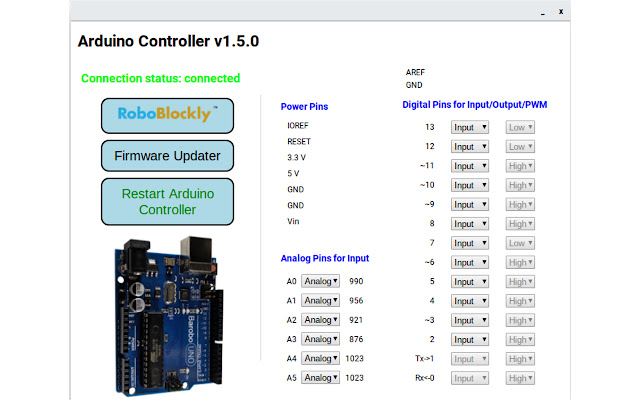Click the IOREF power pin label
Image resolution: width=640 pixels, height=400 pixels.
pos(298,126)
